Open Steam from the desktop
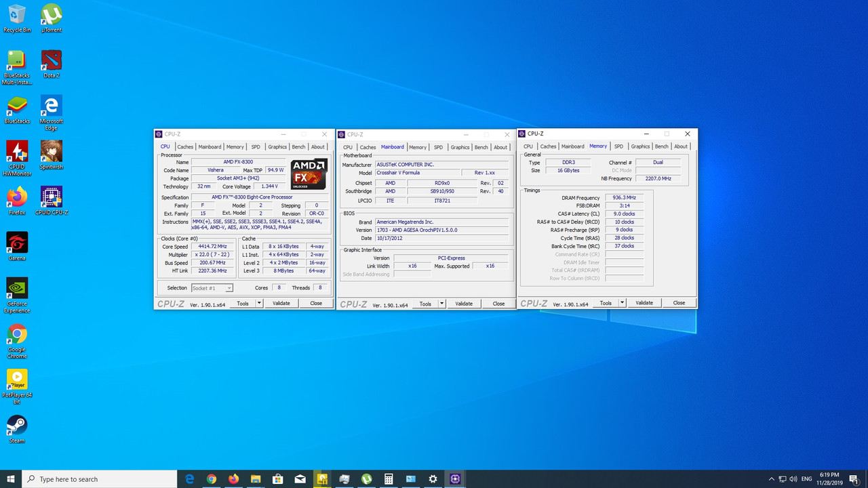868x488 pixels. (17, 428)
